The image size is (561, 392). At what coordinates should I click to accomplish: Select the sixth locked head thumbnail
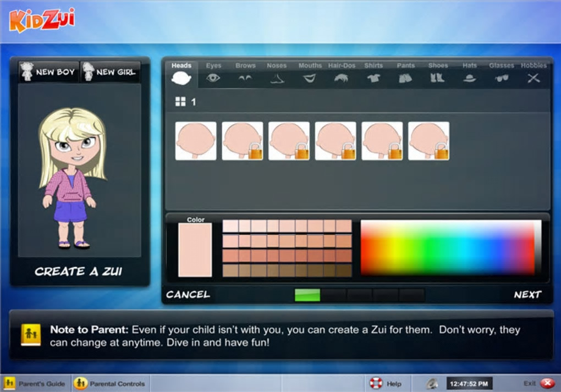[428, 141]
